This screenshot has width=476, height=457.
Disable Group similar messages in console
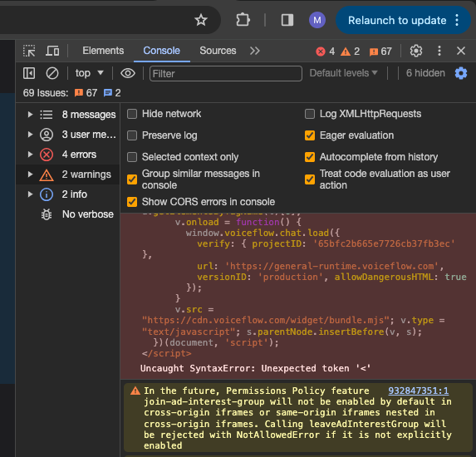point(132,179)
